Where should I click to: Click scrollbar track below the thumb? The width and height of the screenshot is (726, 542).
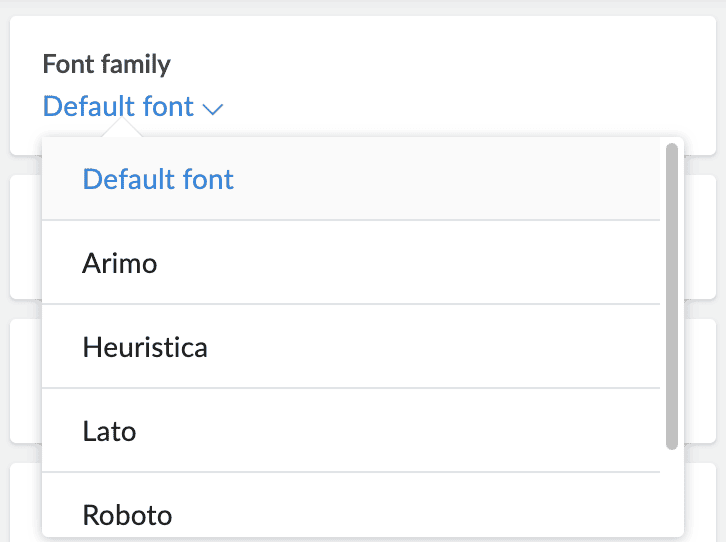[x=671, y=490]
